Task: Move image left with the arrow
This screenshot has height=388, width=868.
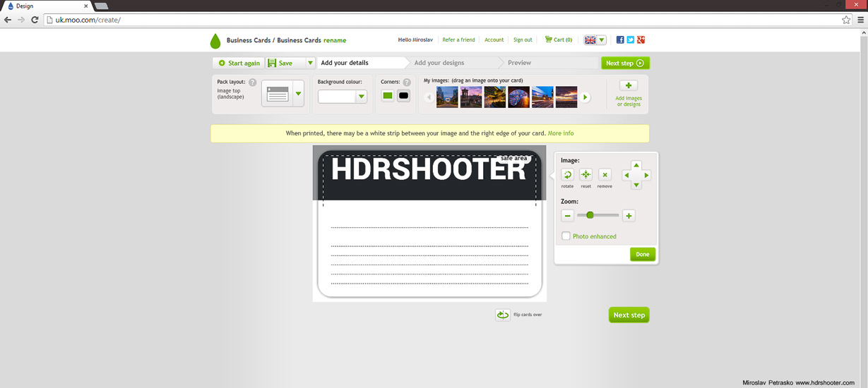Action: 626,175
